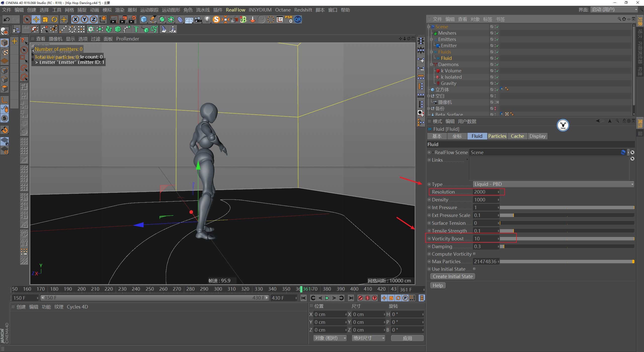Lock the Y axis with the Y icon
644x352 pixels.
[x=85, y=19]
